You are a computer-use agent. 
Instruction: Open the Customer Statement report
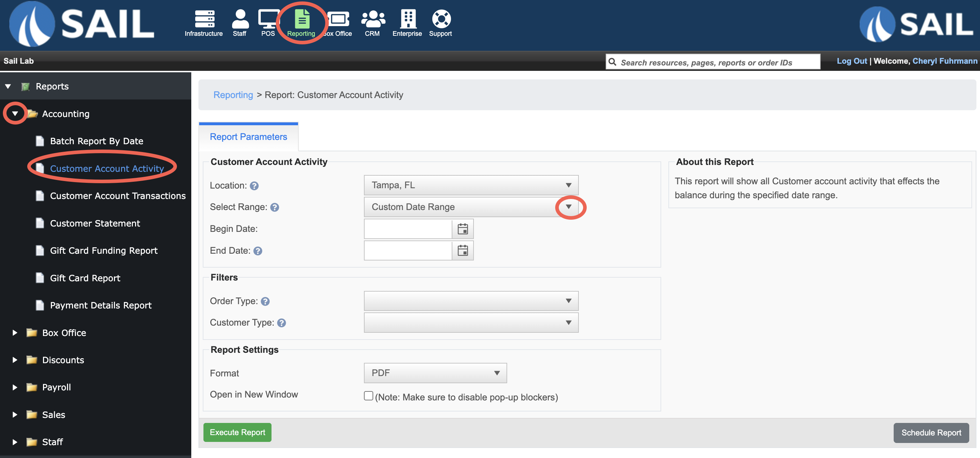[95, 223]
